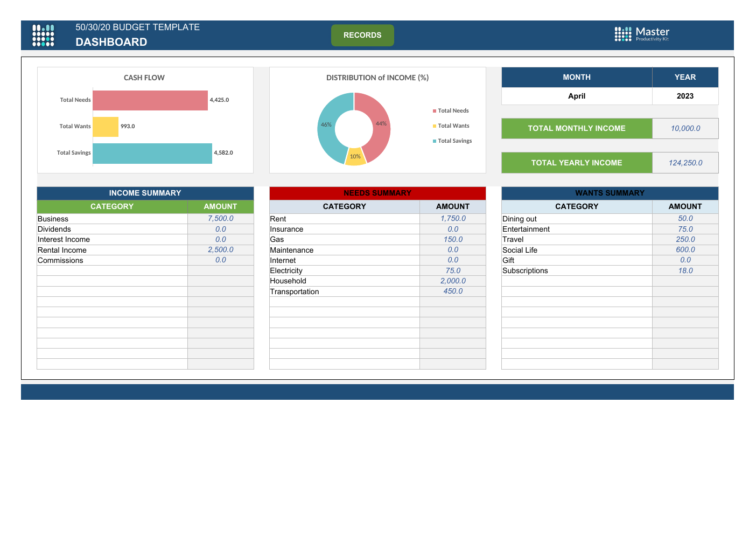756x535 pixels.
Task: Select the Commissions category cell
Action: pos(112,260)
